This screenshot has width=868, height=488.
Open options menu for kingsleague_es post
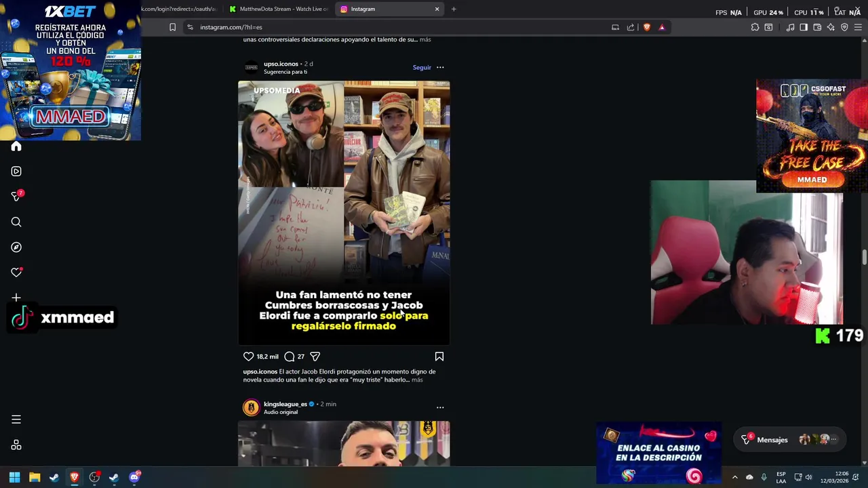(x=440, y=407)
